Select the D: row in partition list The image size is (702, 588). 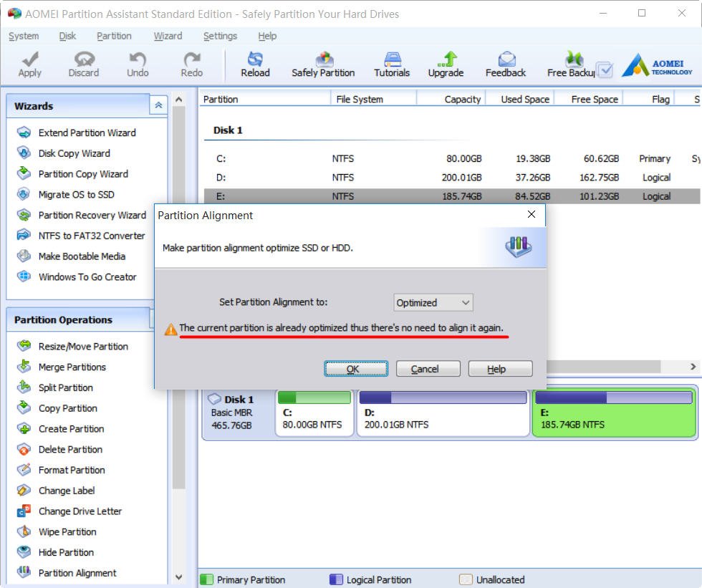pos(452,178)
